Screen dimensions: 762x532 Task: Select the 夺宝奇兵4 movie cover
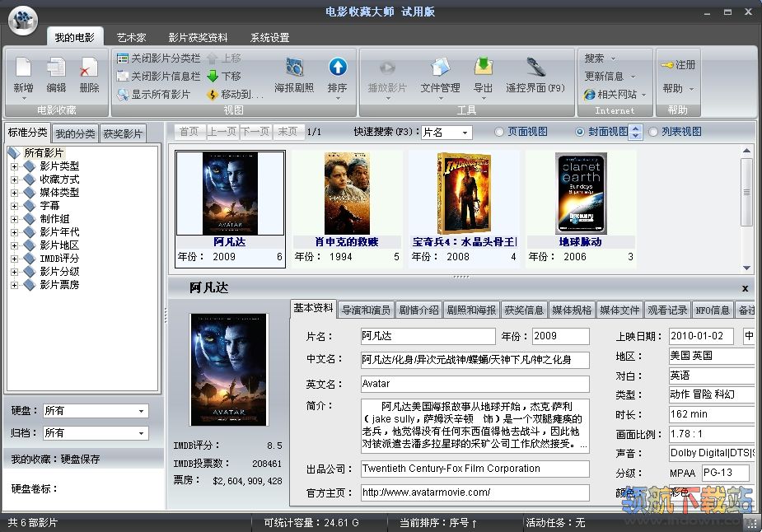[464, 194]
